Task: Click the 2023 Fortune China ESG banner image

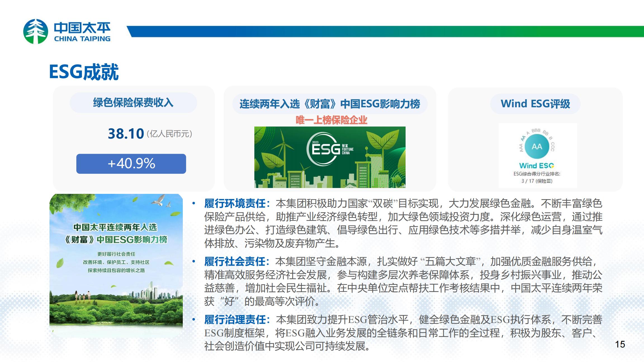Action: pyautogui.click(x=330, y=157)
